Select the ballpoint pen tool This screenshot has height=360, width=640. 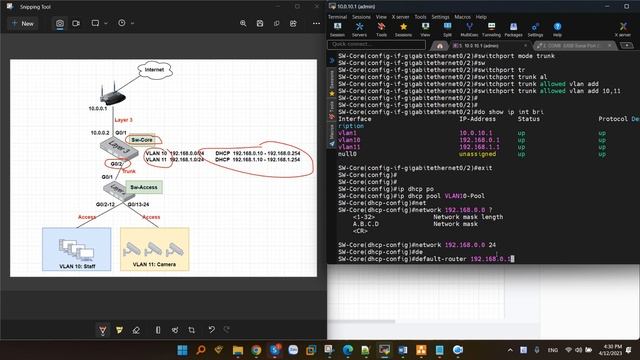[x=103, y=330]
